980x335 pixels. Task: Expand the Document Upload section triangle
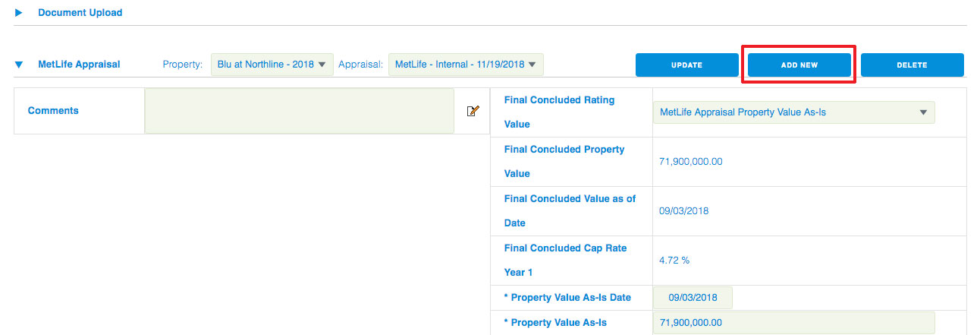[x=19, y=13]
